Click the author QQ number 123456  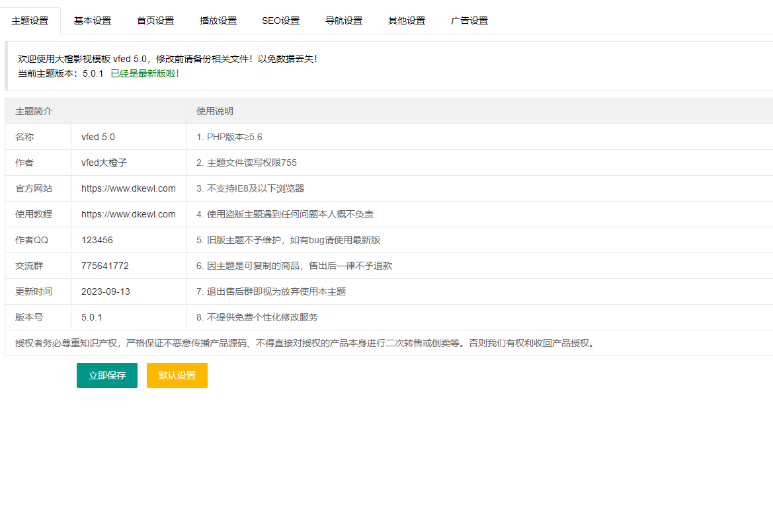97,240
